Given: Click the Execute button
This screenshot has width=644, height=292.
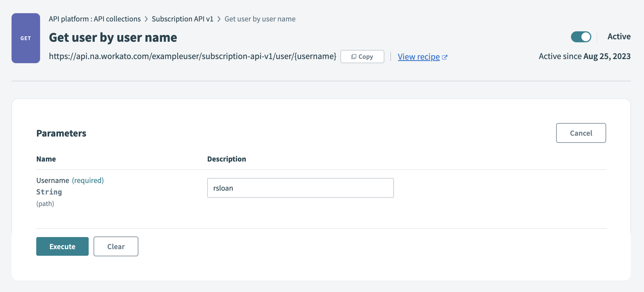Looking at the screenshot, I should coord(62,246).
